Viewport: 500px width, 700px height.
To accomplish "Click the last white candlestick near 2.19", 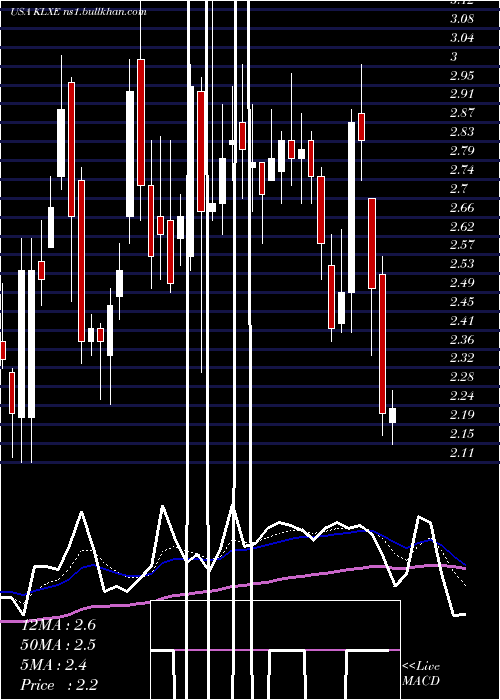I will coord(392,415).
